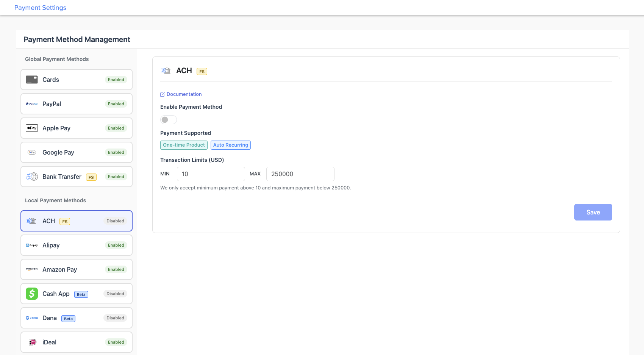Click the Google Pay logo icon
The width and height of the screenshot is (644, 355).
tap(32, 152)
